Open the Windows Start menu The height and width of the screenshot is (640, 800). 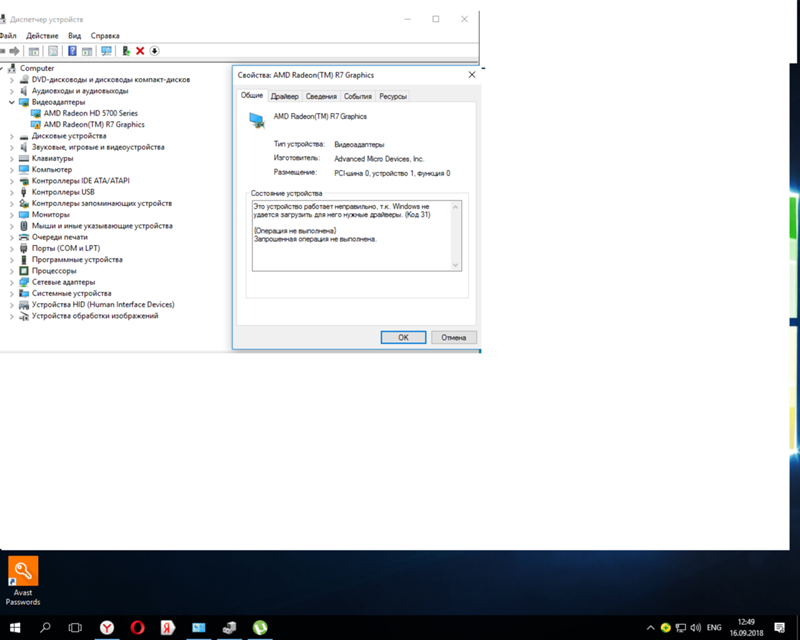click(15, 627)
